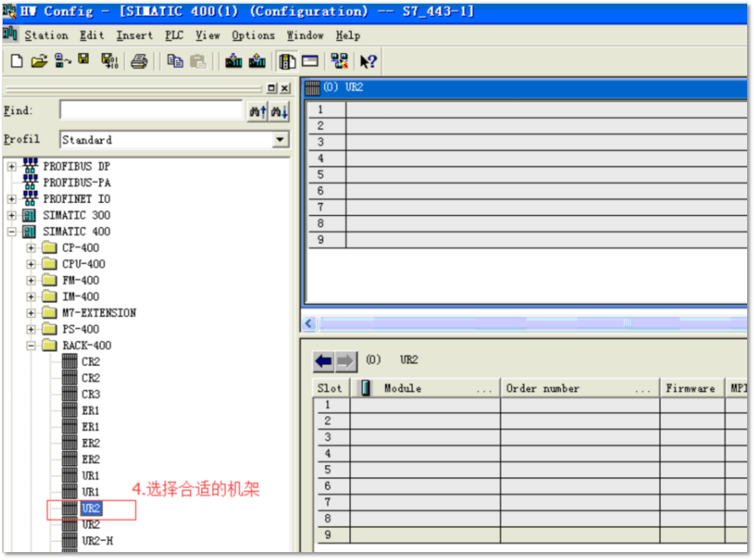The height and width of the screenshot is (560, 755).
Task: Click the Download to Module icon
Action: 233,61
